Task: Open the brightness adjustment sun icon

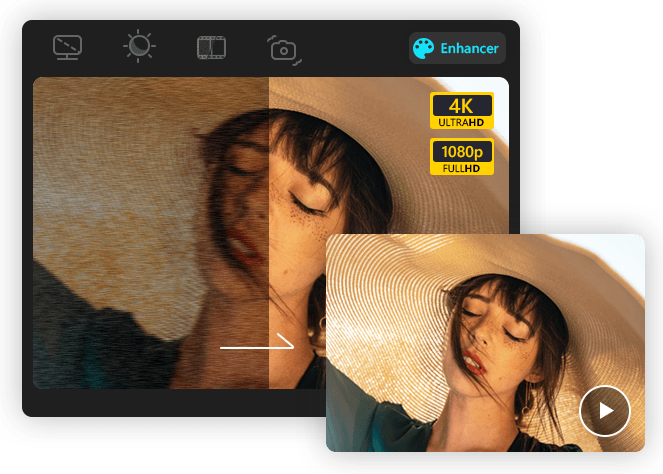Action: 140,46
